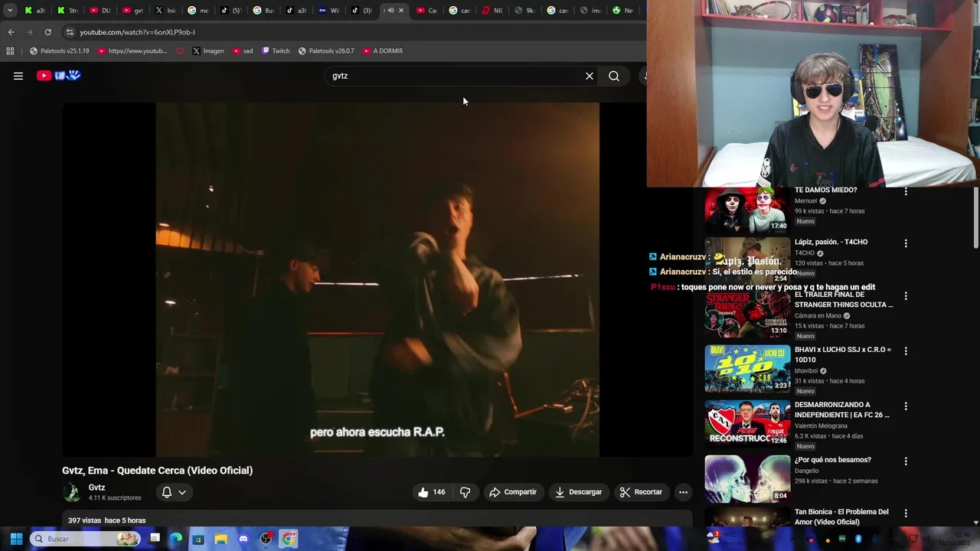Switch to the 'Wi' tab
The width and height of the screenshot is (980, 551).
tap(330, 11)
